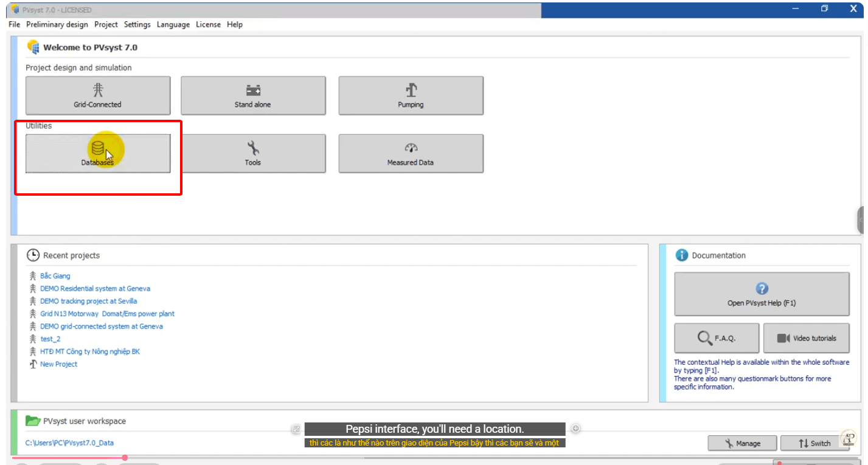Restore down the PVsyst window
Image resolution: width=868 pixels, height=465 pixels.
click(824, 9)
